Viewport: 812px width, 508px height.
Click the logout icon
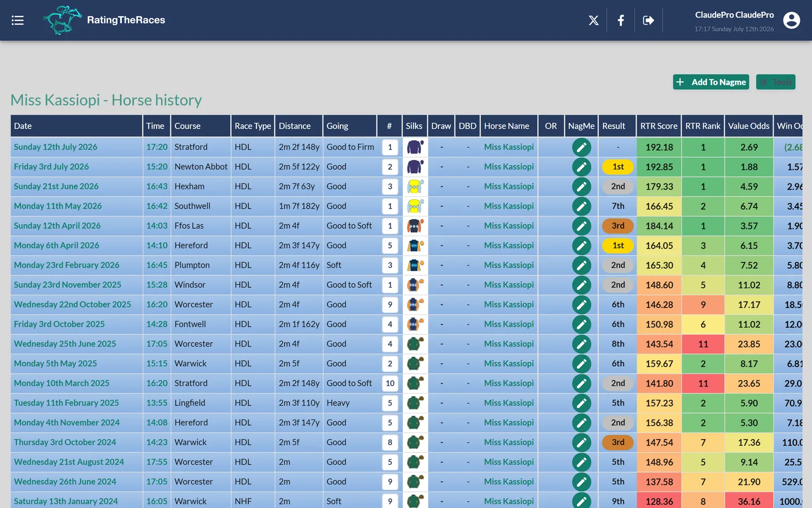coord(649,20)
